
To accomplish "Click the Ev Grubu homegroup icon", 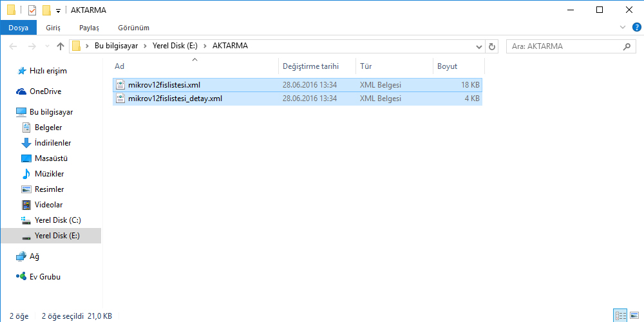I will coord(21,276).
